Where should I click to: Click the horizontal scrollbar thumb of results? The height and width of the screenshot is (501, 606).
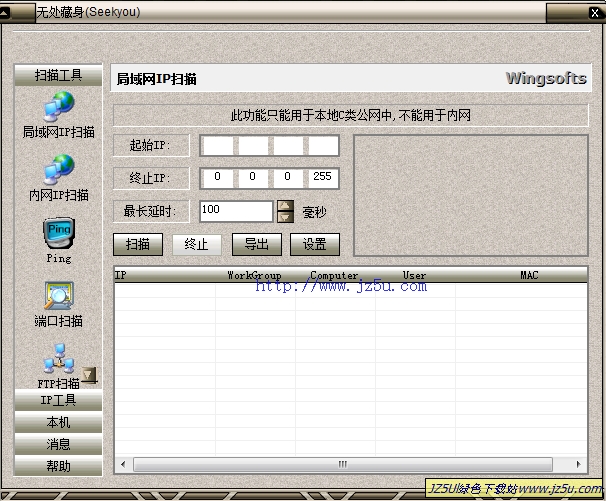click(x=343, y=464)
